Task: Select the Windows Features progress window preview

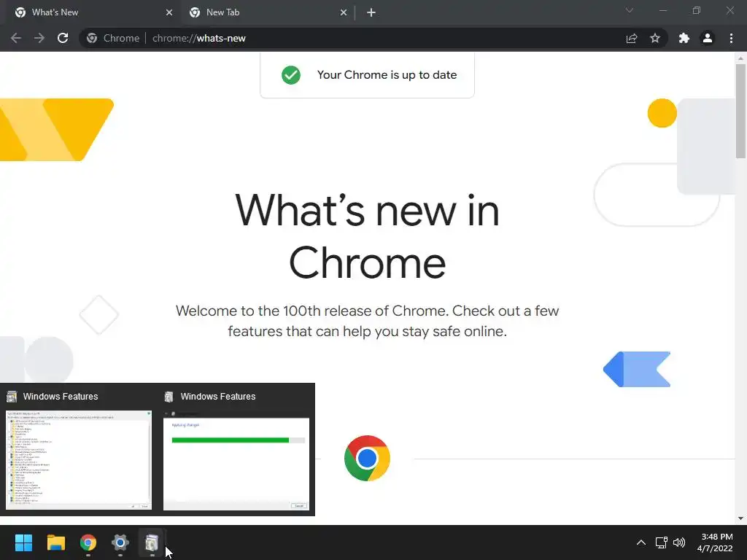Action: (236, 460)
